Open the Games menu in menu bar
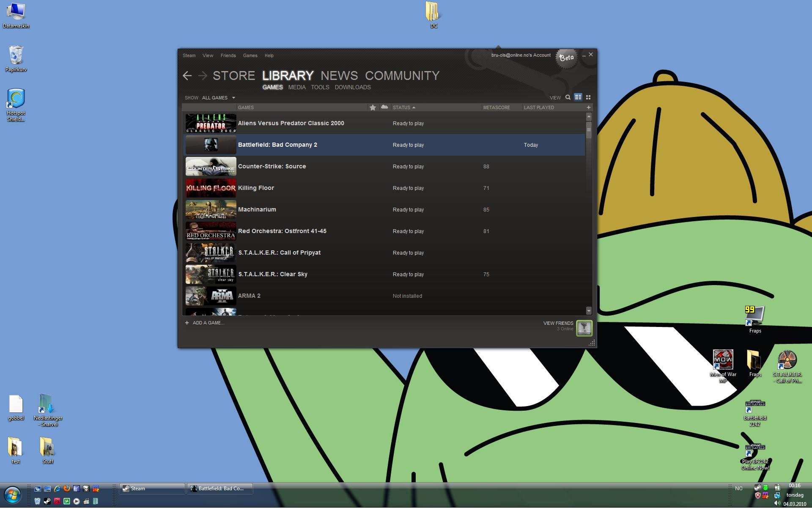812x508 pixels. click(x=250, y=55)
